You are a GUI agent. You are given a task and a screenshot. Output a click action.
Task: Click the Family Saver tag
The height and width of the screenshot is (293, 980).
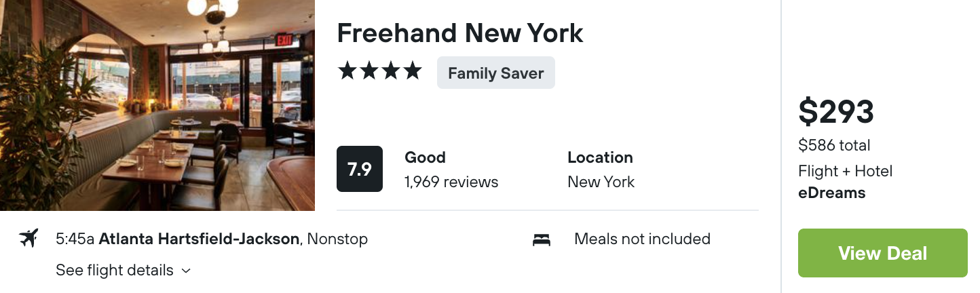[496, 73]
